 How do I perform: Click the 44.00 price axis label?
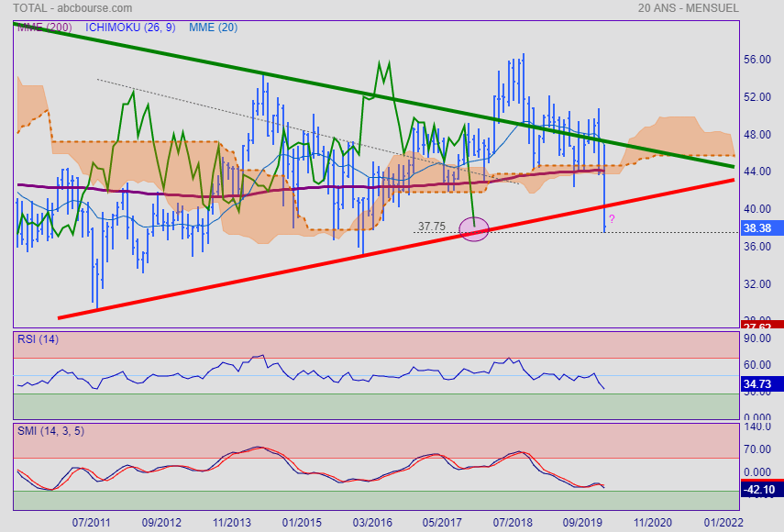pyautogui.click(x=757, y=172)
